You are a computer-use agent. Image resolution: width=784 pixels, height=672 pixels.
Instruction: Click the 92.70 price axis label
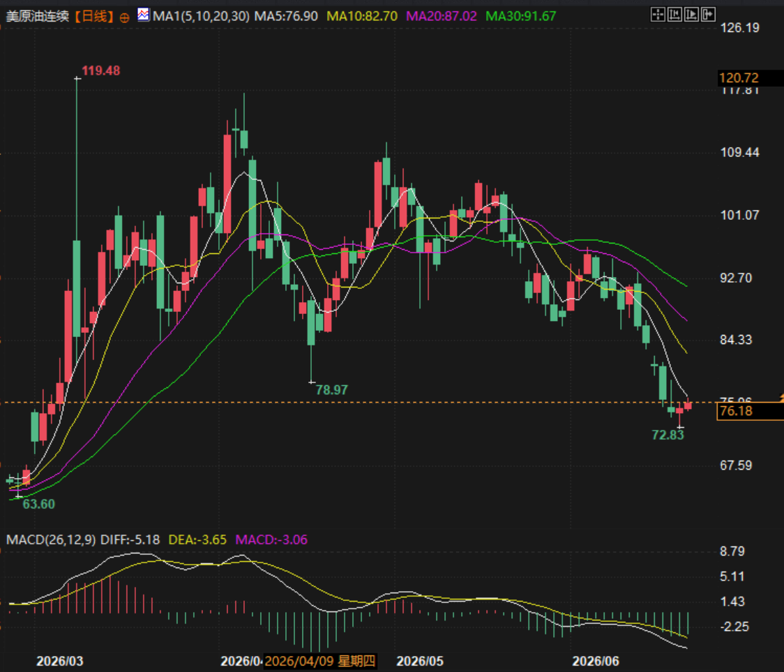tap(736, 278)
